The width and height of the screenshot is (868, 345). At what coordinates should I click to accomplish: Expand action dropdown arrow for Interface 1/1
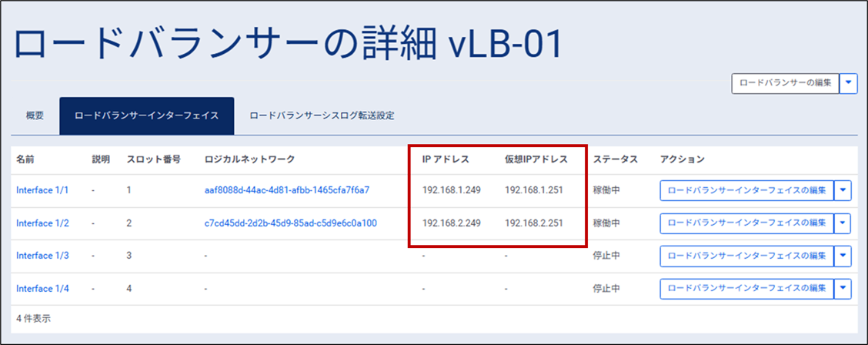tap(843, 190)
